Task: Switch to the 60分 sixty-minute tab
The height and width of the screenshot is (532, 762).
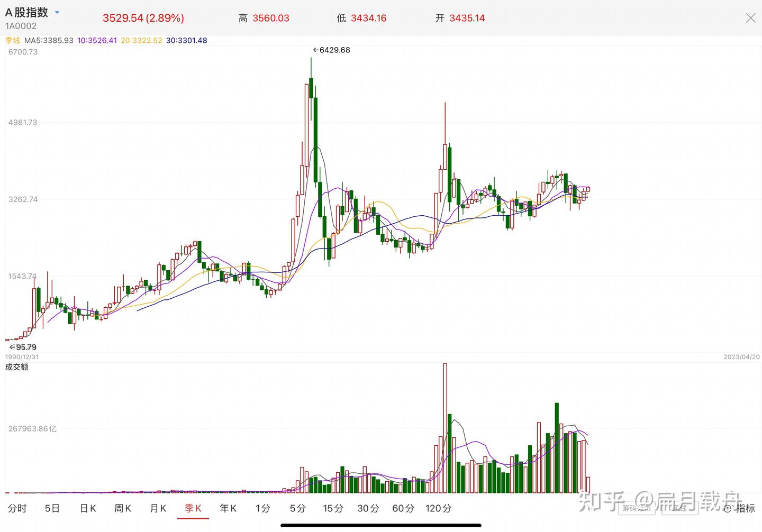Action: point(403,508)
